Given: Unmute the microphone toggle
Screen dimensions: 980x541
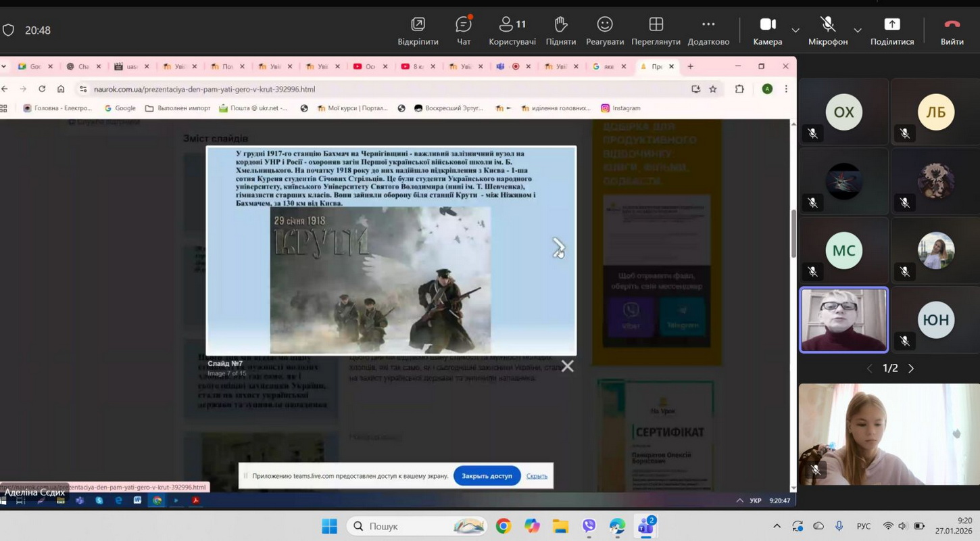Looking at the screenshot, I should tap(827, 30).
